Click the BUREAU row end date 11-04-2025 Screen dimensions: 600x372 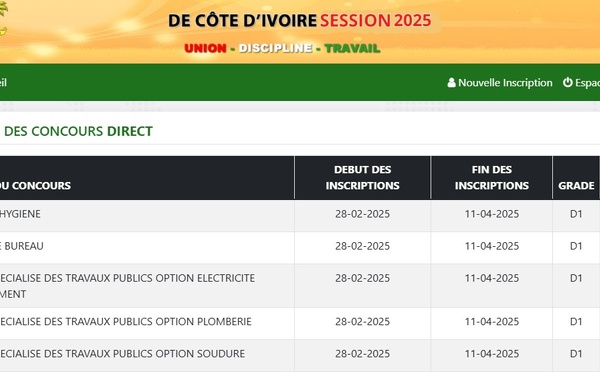click(492, 246)
